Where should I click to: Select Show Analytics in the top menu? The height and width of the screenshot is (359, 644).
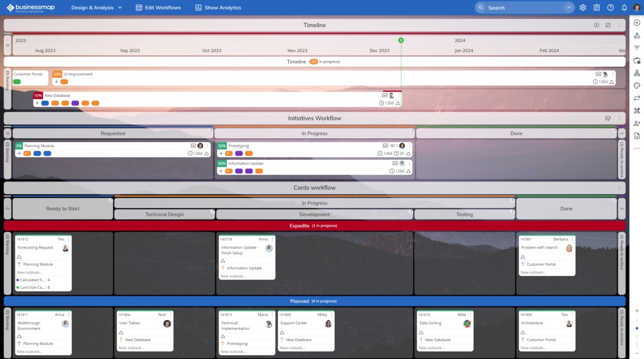click(x=217, y=7)
